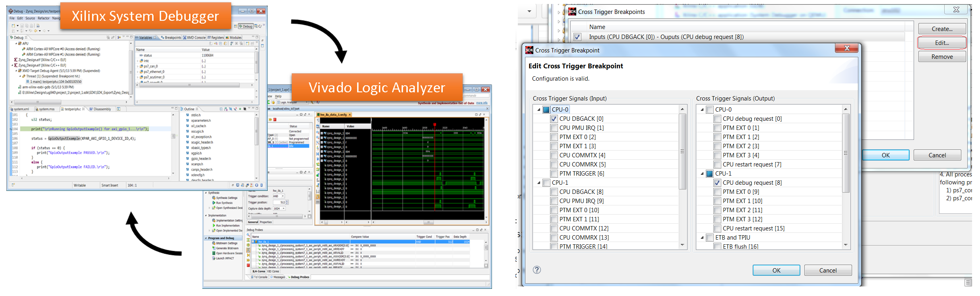
Task: Click input signals list vertical scrollbar
Action: (x=682, y=152)
